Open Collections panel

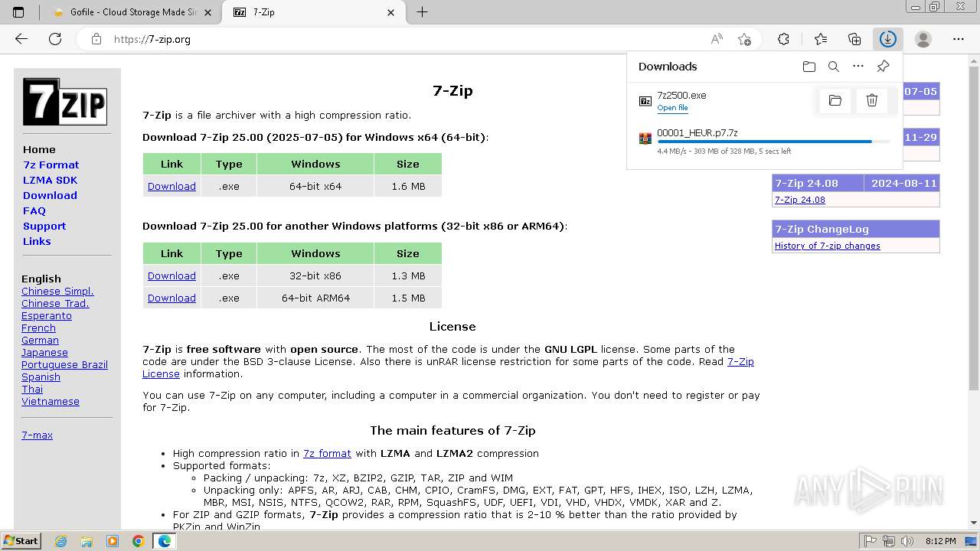[854, 39]
